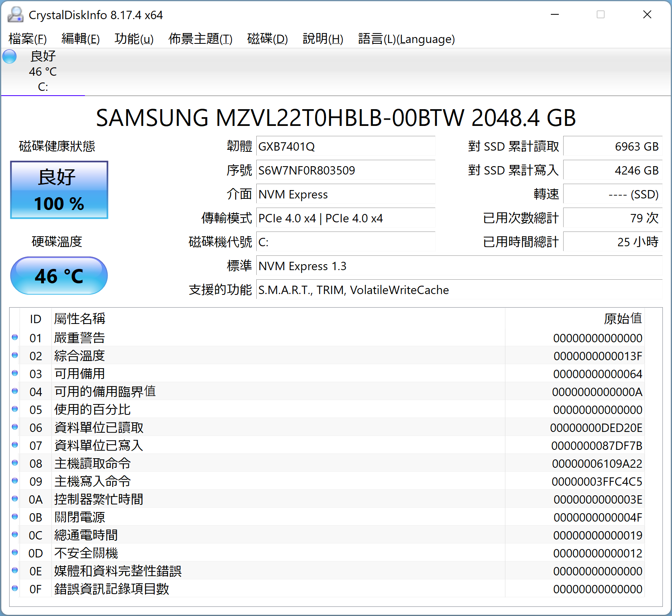
Task: Click status dot beside 不安全關機 row
Action: point(15,553)
